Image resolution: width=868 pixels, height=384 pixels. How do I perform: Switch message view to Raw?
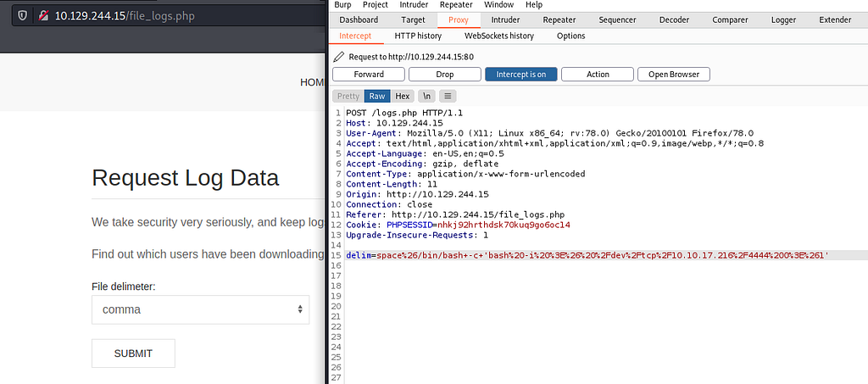(x=377, y=97)
